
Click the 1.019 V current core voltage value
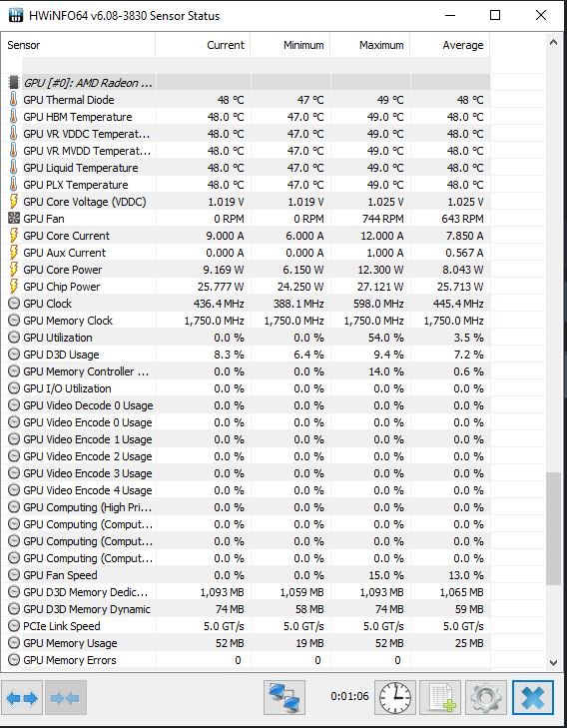pos(226,202)
